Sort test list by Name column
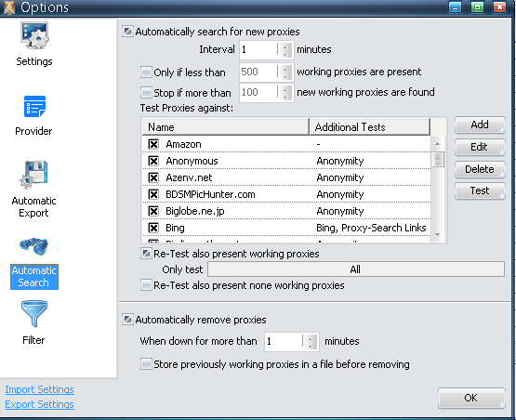This screenshot has width=516, height=420. (226, 127)
